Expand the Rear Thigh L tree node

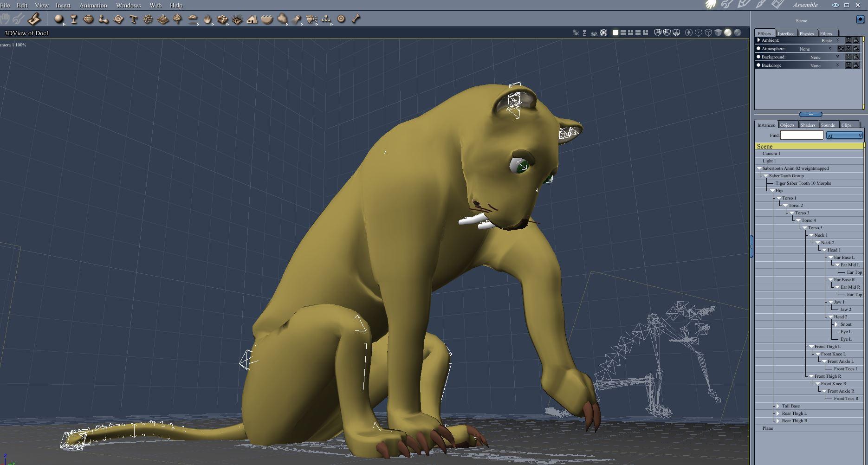778,413
